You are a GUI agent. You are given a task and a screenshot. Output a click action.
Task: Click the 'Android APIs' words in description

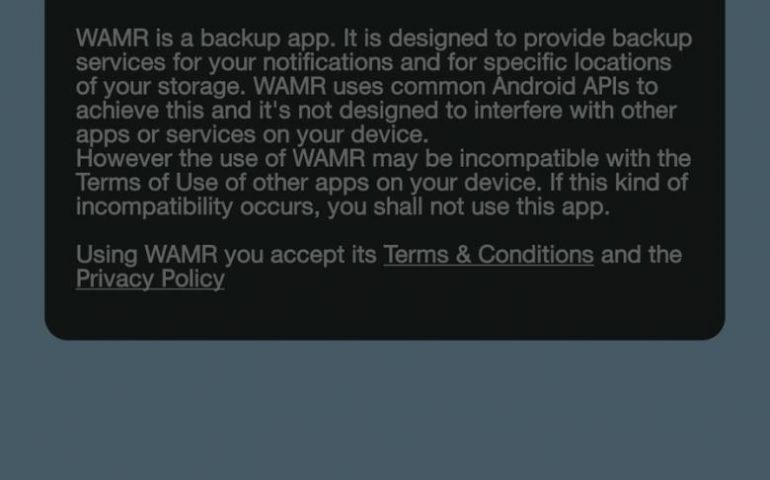560,86
